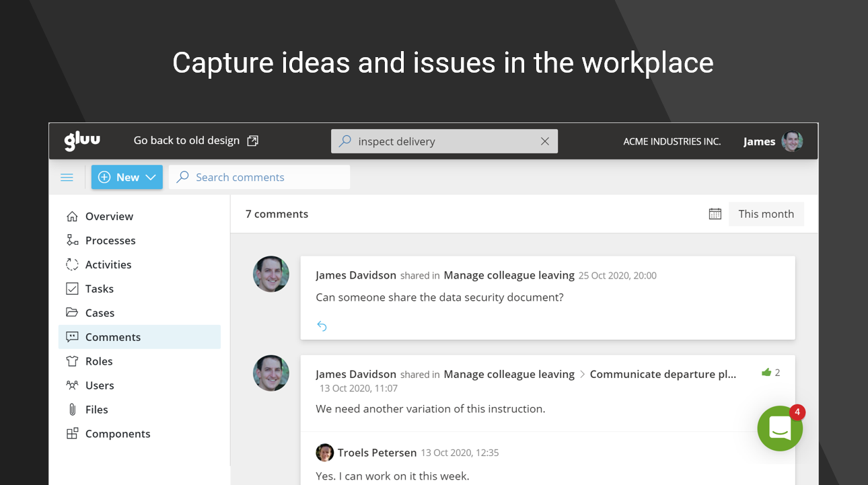The width and height of the screenshot is (868, 485).
Task: Open the green chat widget
Action: click(779, 428)
